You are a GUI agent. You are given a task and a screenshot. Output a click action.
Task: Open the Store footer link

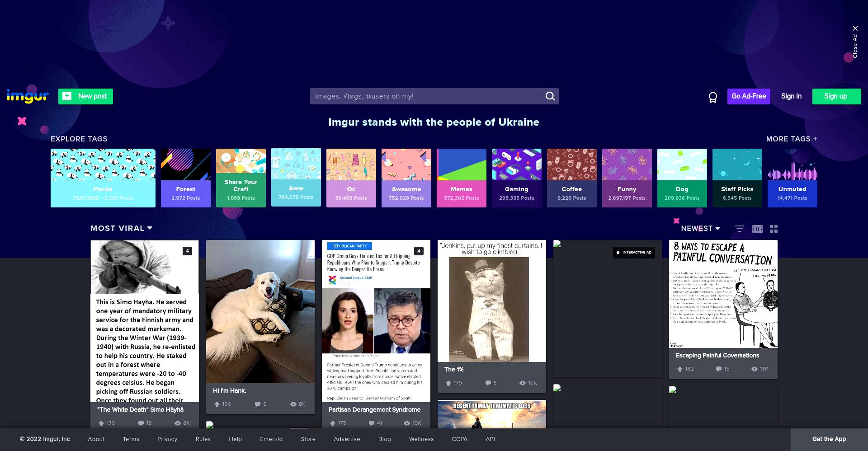[x=308, y=439]
